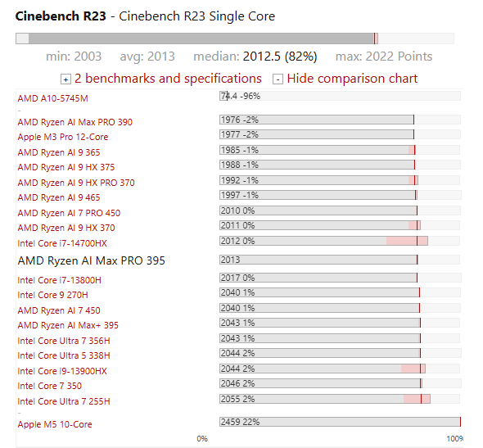This screenshot has width=483, height=448.
Task: Open AMD Ryzen AI 9 365 link
Action: click(x=59, y=152)
